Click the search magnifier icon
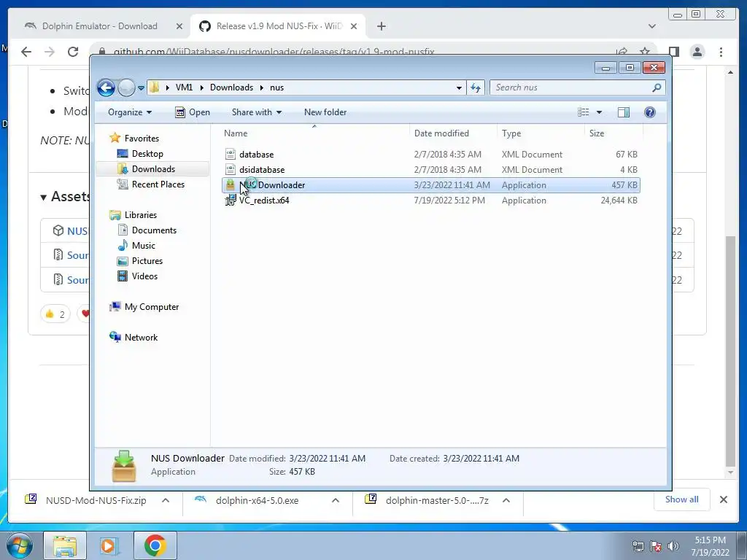This screenshot has width=747, height=560. coord(657,87)
